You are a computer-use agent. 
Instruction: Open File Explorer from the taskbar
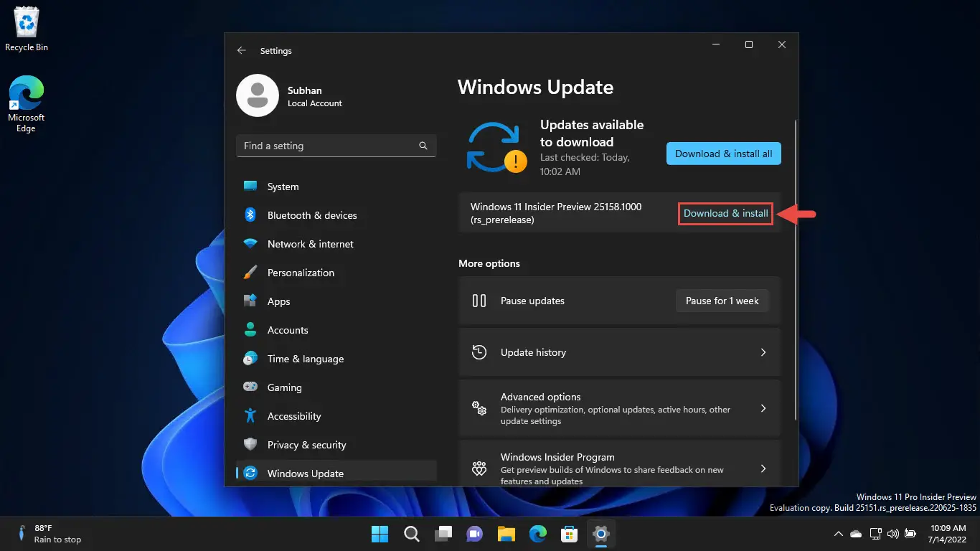(507, 534)
